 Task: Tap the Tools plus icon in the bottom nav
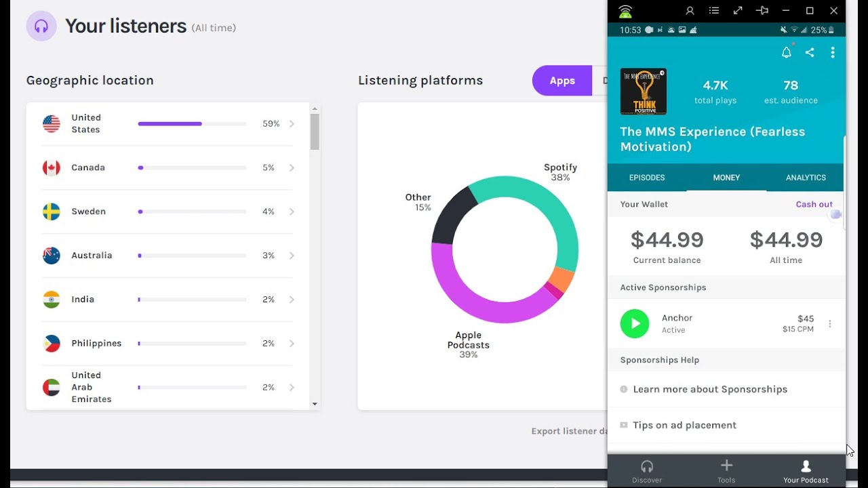coord(726,465)
